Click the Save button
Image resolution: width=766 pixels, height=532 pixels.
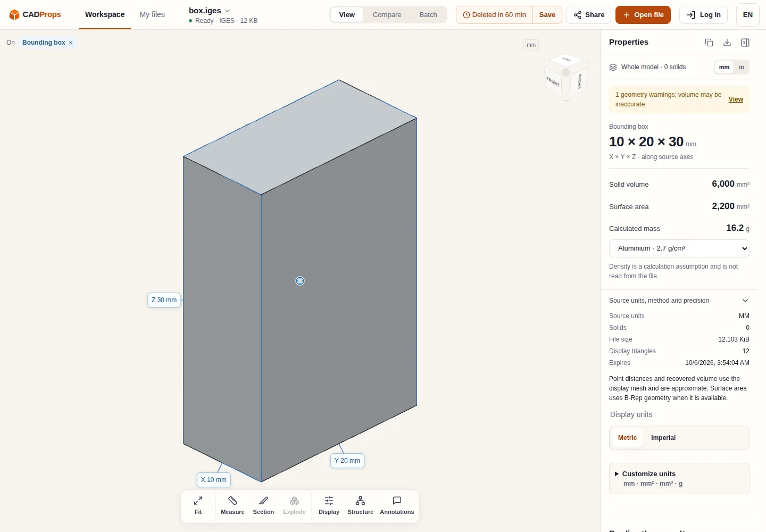point(547,15)
